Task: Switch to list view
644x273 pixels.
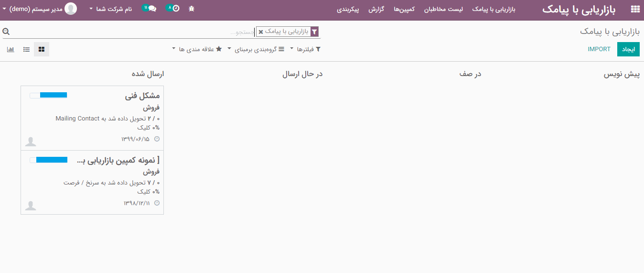Action: (26, 49)
